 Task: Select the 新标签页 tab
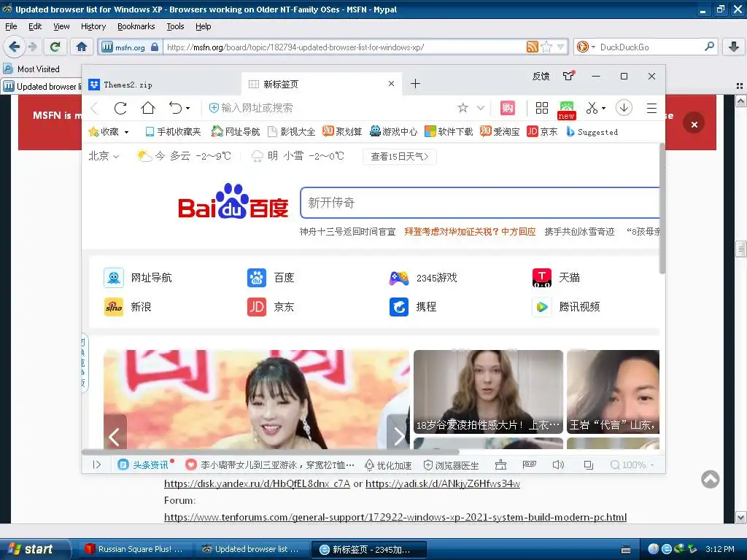322,85
